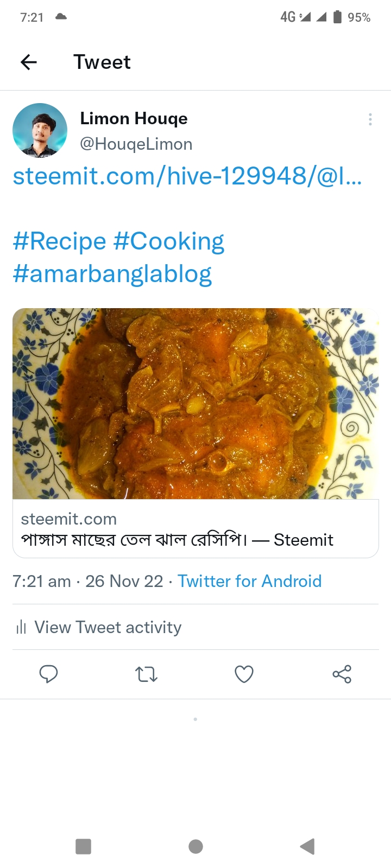Like the tweet with the heart icon
Image resolution: width=391 pixels, height=868 pixels.
coord(244,674)
